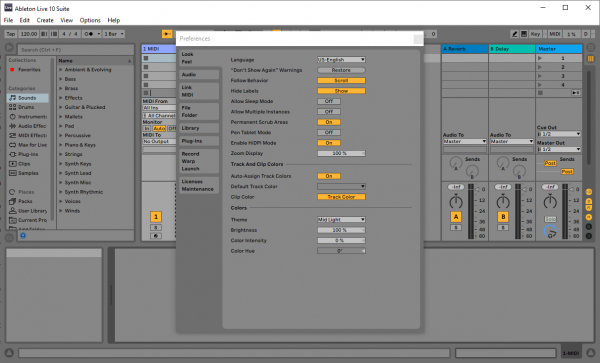This screenshot has height=363, width=600.
Task: Open the Theme dropdown
Action: click(341, 220)
